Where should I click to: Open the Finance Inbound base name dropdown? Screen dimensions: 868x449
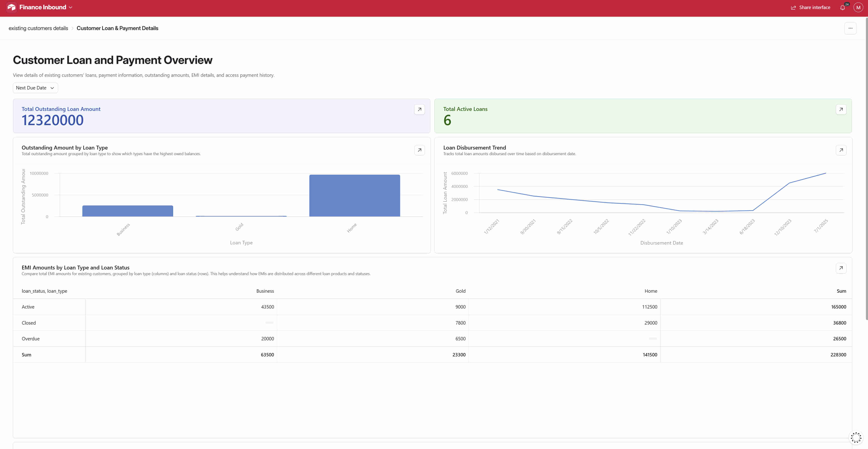coord(46,7)
